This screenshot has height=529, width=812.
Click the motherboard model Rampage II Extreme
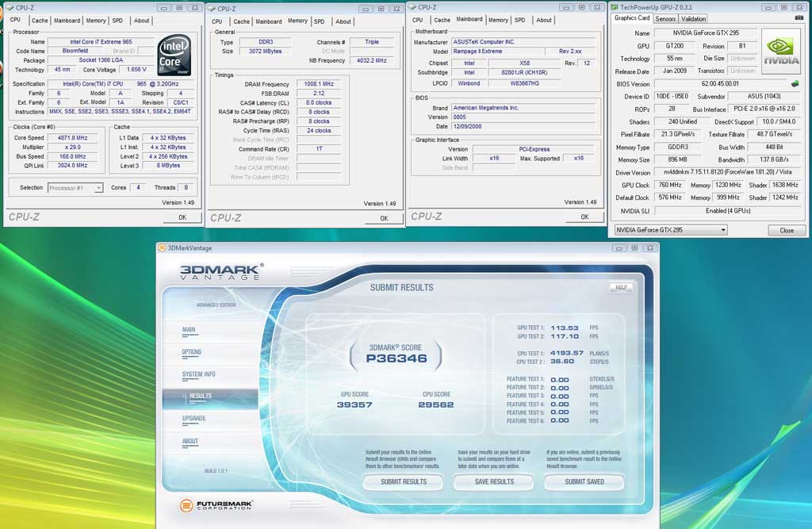click(496, 52)
